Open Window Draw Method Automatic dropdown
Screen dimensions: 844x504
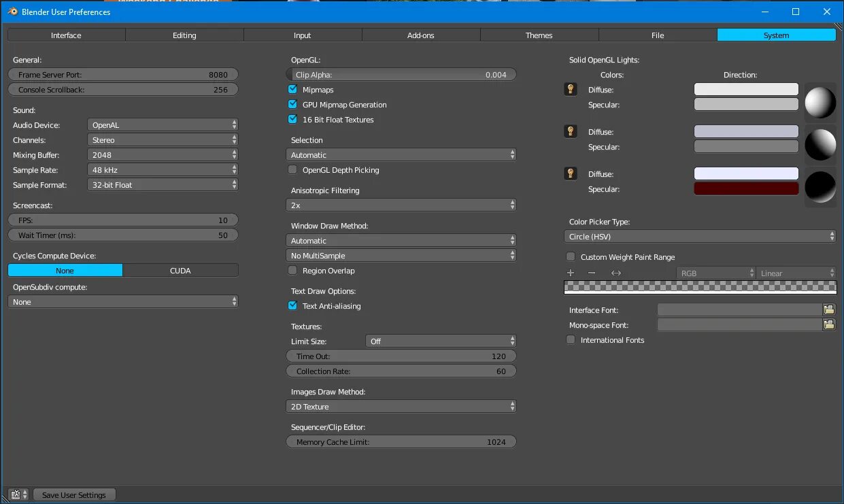tap(401, 240)
